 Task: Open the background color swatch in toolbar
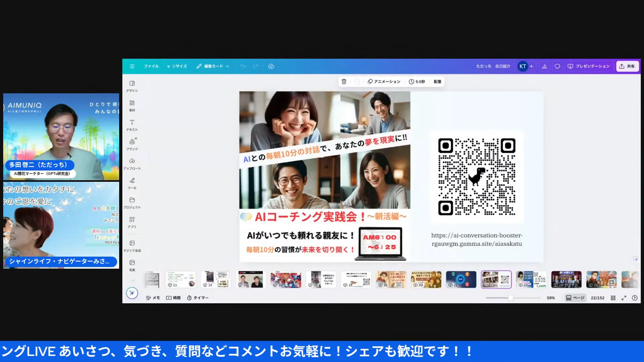tap(357, 81)
